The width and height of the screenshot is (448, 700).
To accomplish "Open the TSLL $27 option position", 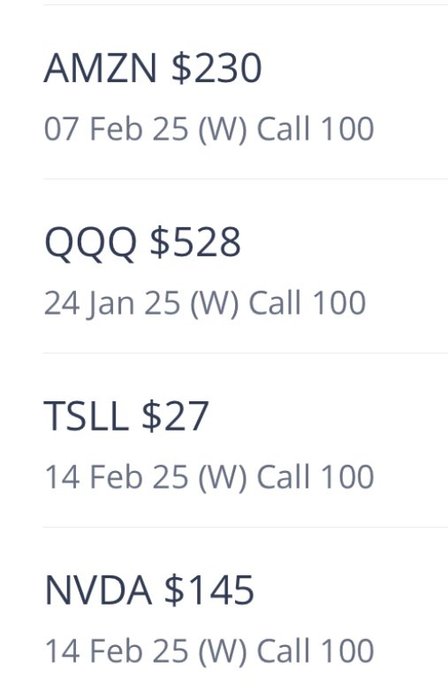I will pyautogui.click(x=245, y=440).
